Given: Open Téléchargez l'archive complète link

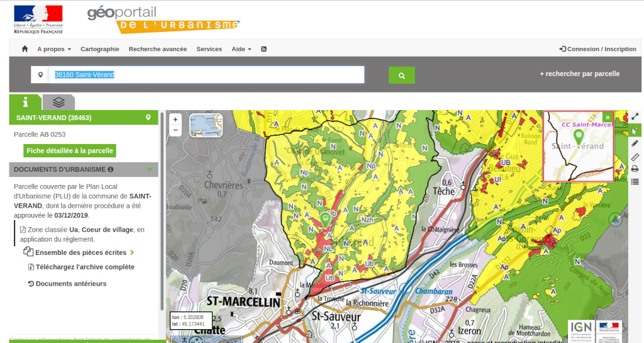Looking at the screenshot, I should (85, 267).
